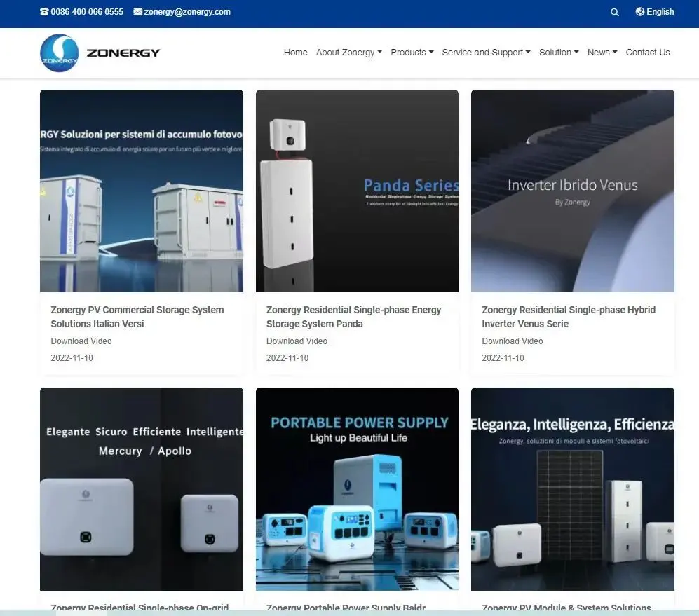This screenshot has height=616, width=699.
Task: Download Video for Energy Storage System Panda
Action: click(297, 341)
